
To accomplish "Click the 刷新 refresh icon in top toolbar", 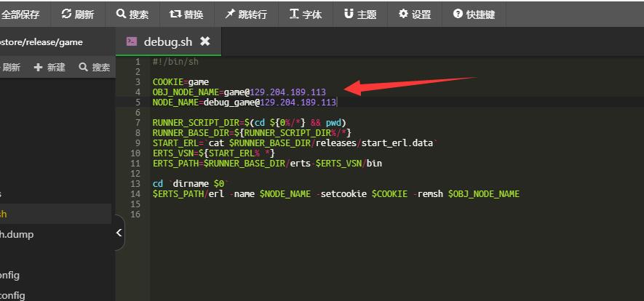I will [77, 14].
